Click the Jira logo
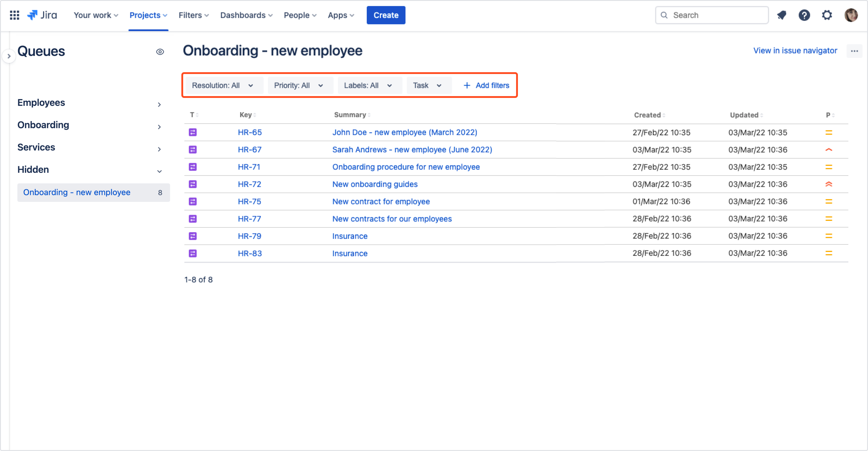The width and height of the screenshot is (868, 451). click(42, 15)
